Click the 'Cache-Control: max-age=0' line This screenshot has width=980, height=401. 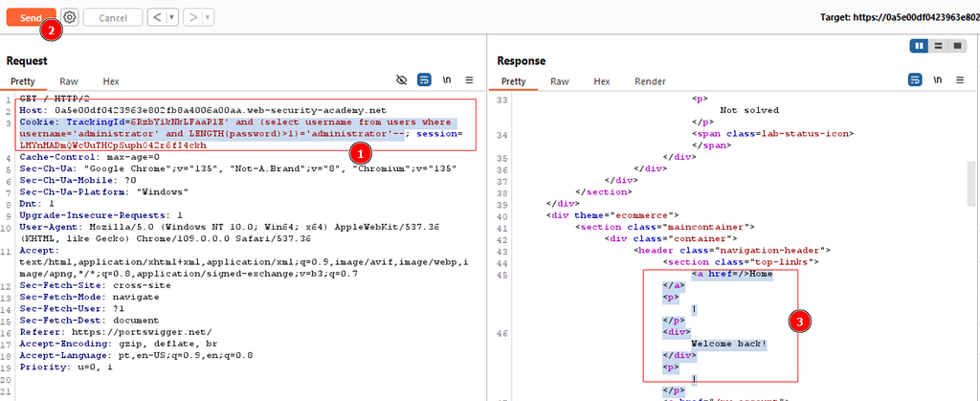[x=89, y=157]
